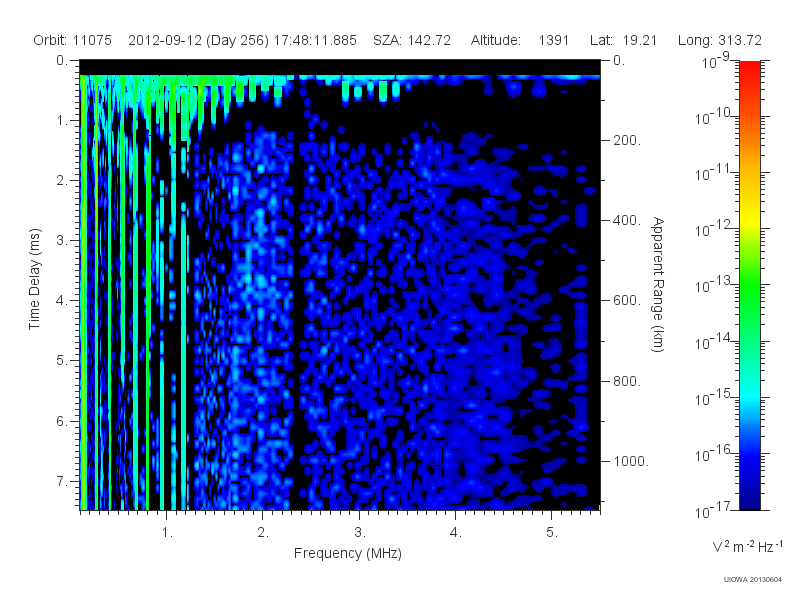Click the 'SZA: 142.72' value
800x600 pixels.
412,40
